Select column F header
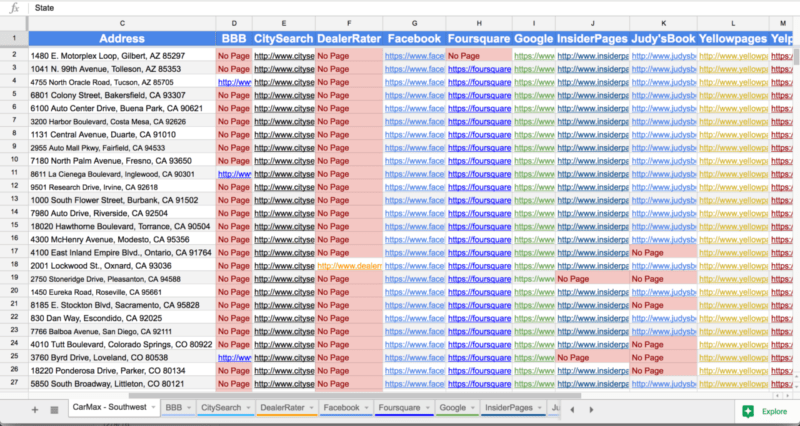This screenshot has width=800, height=426. 349,23
